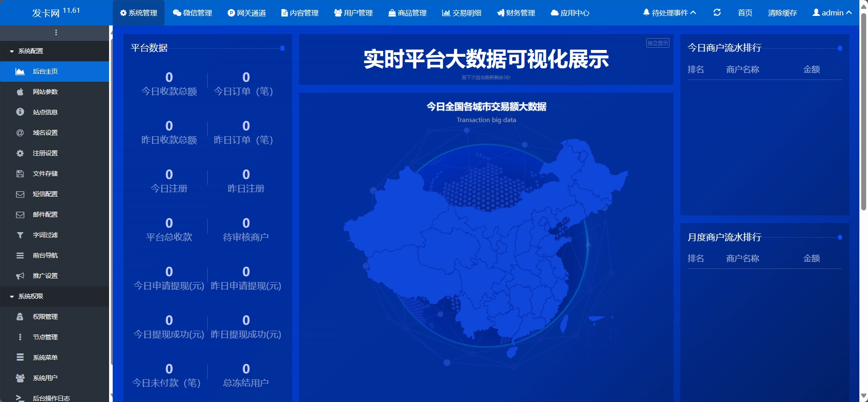Viewport: 868px width, 402px height.
Task: Click the 文件存储 save icon
Action: point(20,174)
